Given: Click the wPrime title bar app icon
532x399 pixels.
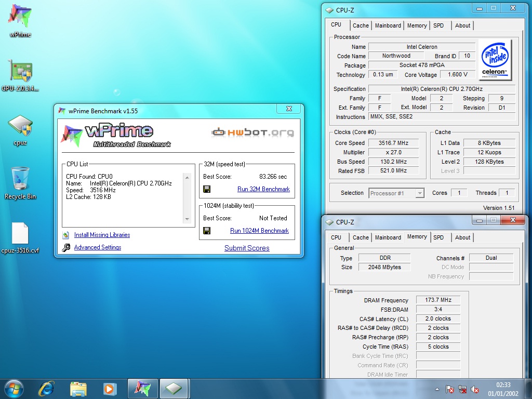Looking at the screenshot, I should pyautogui.click(x=62, y=111).
